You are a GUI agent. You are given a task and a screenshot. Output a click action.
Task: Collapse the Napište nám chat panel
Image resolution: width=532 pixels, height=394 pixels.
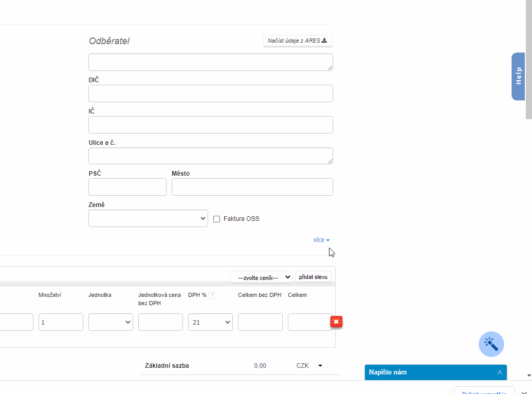pos(499,372)
